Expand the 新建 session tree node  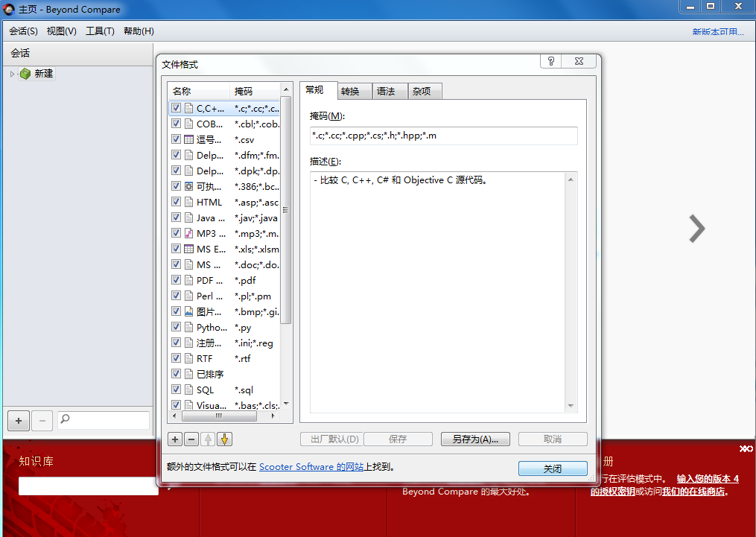coord(12,74)
